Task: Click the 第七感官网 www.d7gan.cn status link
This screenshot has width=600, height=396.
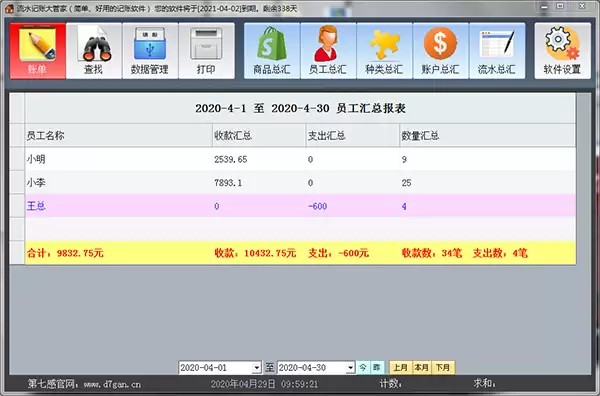Action: [x=84, y=384]
